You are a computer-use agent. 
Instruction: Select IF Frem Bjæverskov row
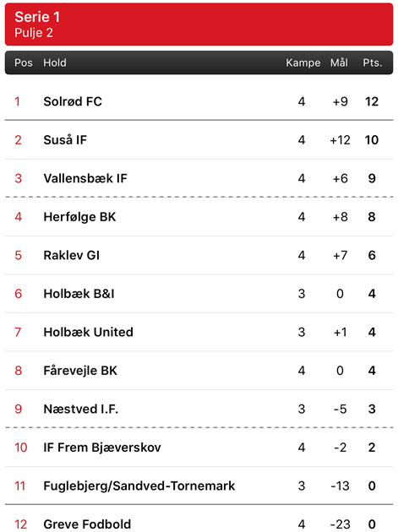click(199, 448)
